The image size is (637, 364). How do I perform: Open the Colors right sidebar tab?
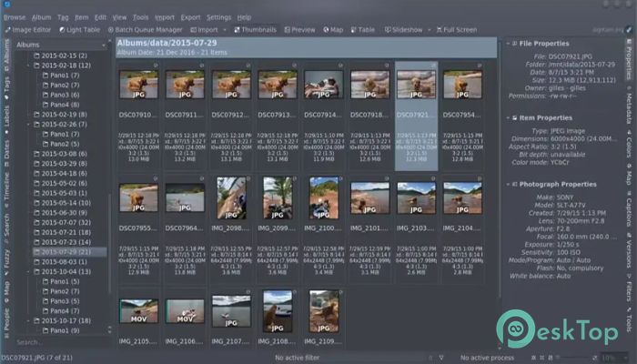pos(629,145)
